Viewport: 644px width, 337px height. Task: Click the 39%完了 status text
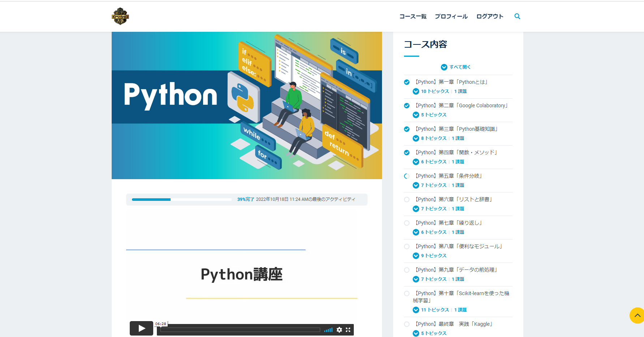(246, 199)
